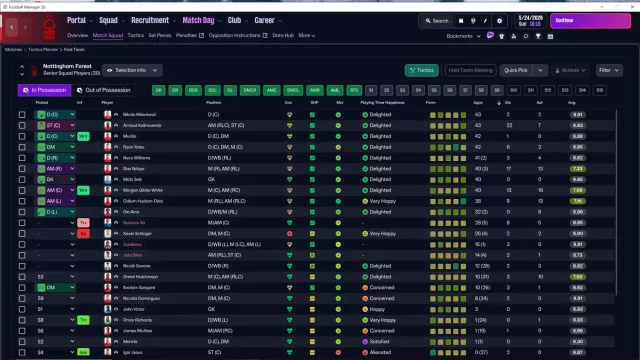Click the Matz Sels player portrait icon
This screenshot has width=640, height=360.
pyautogui.click(x=107, y=179)
